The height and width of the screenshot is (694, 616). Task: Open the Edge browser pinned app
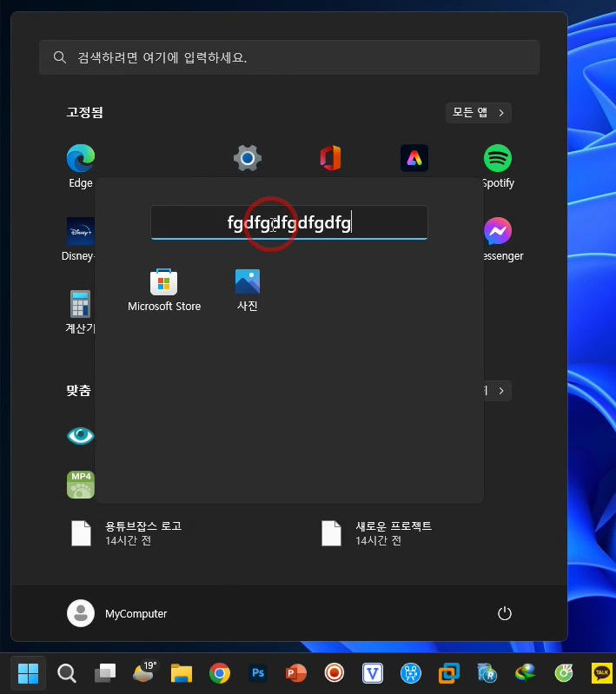click(x=81, y=158)
